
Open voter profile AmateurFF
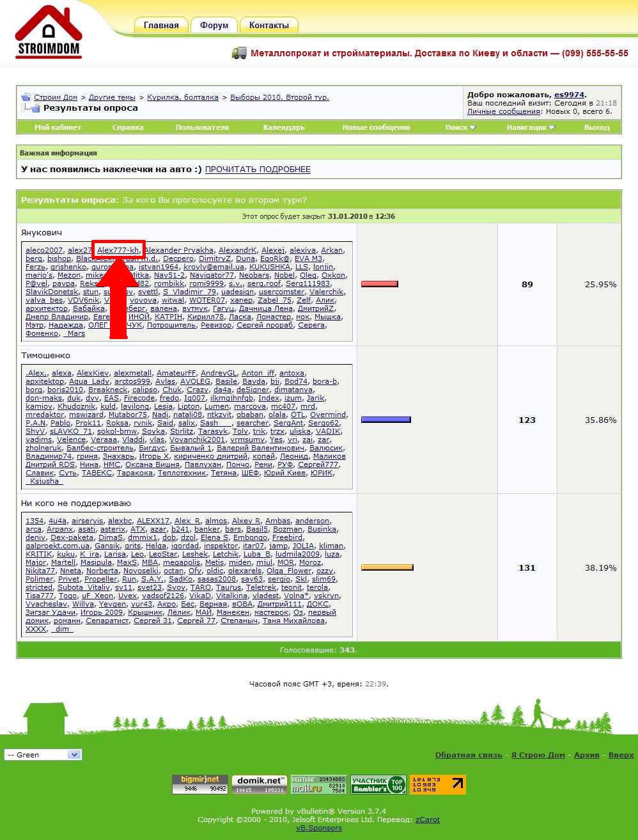(x=176, y=373)
